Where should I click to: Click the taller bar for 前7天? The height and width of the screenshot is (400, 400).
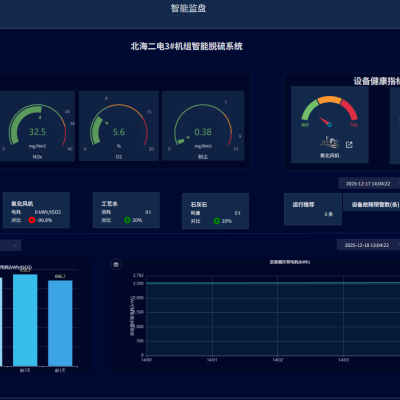[x=25, y=320]
